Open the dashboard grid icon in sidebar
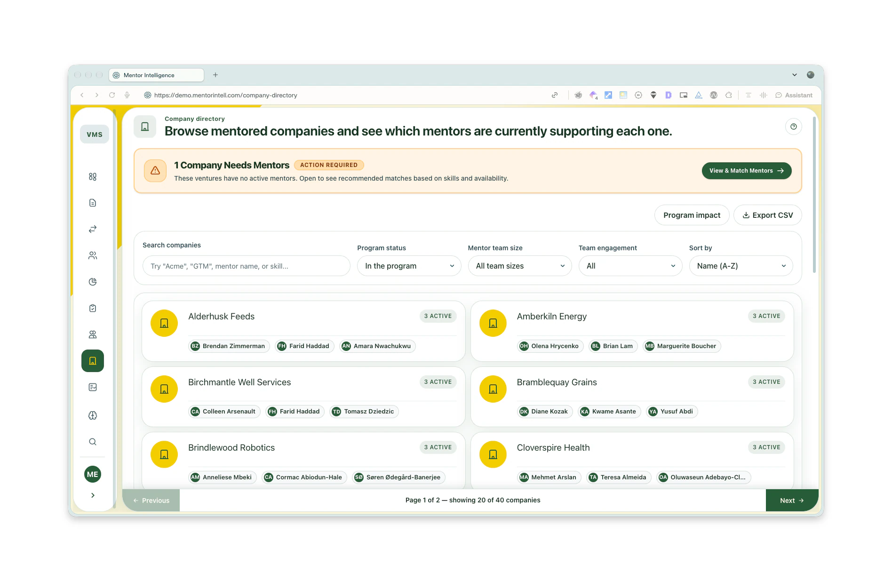 [93, 176]
